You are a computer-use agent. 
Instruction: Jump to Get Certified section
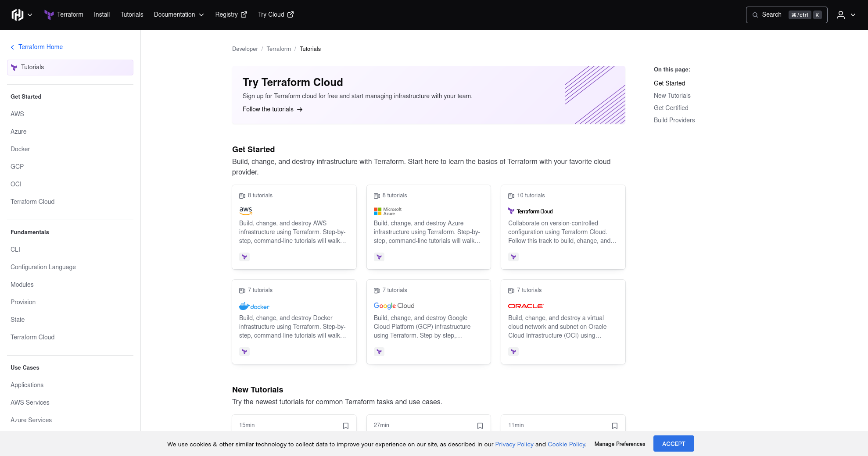(671, 108)
